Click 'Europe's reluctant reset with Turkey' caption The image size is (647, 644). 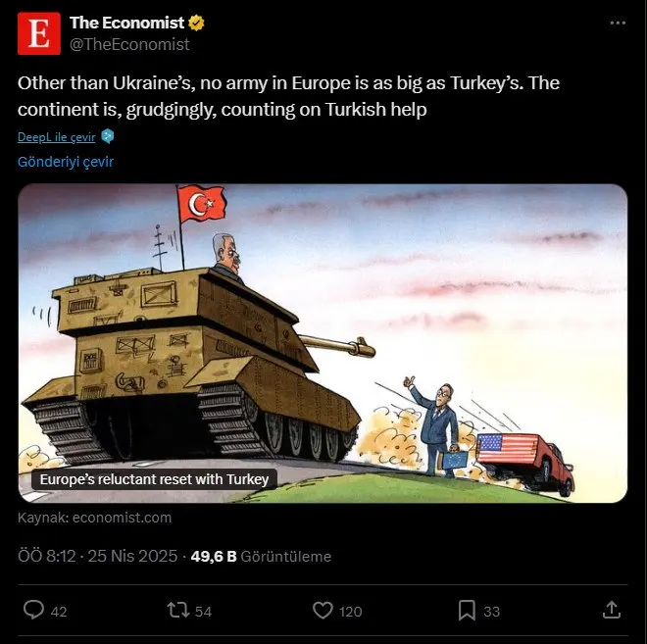[154, 479]
